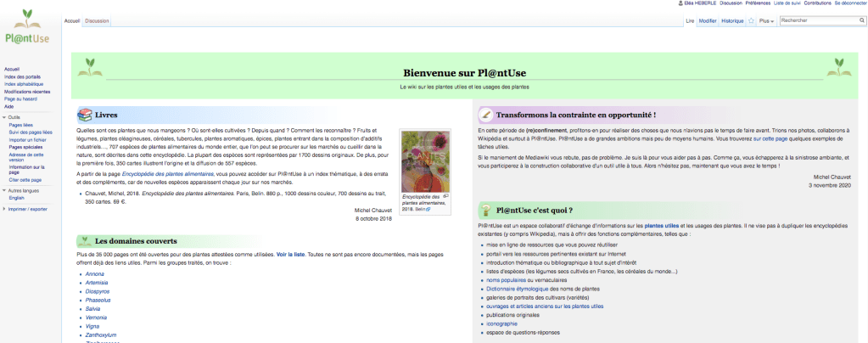
Task: Click the quill icon beside Transformons la contrainte
Action: 486,114
